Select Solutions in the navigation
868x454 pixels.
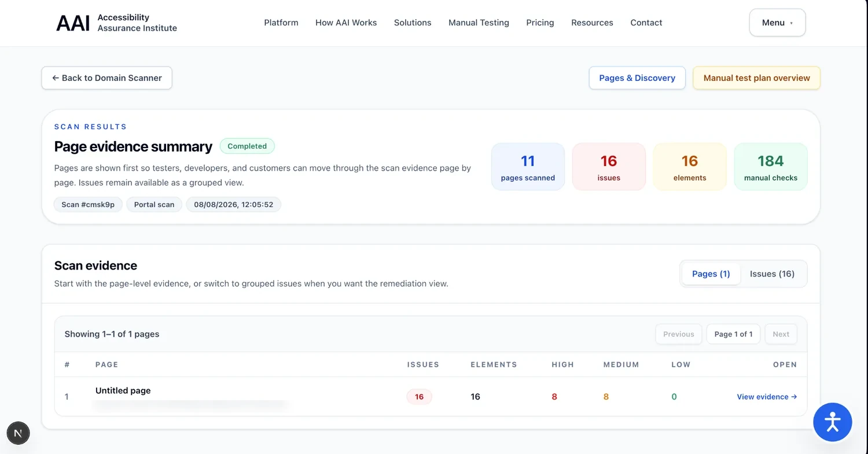click(x=413, y=23)
